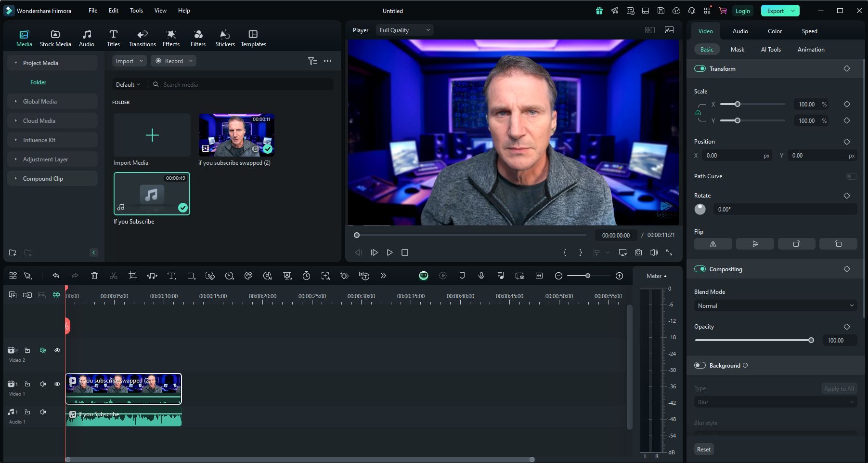Delete selected clip with trash icon
868x463 pixels.
pos(94,276)
